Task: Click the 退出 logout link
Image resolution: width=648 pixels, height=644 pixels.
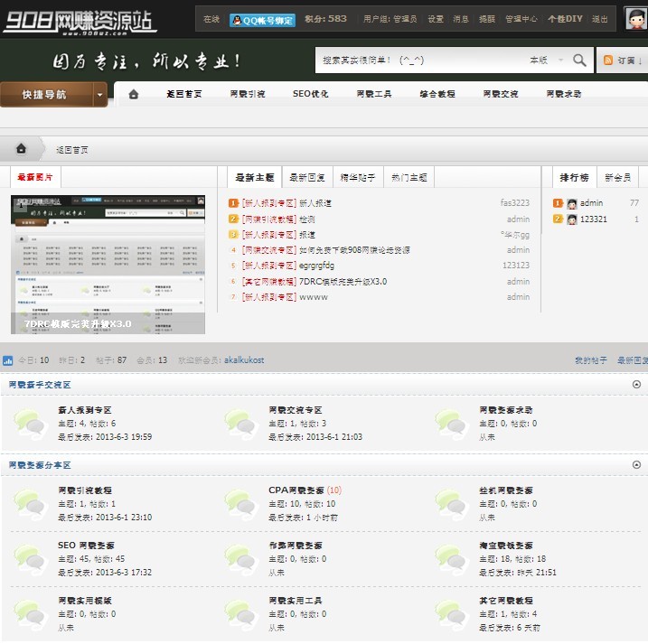Action: pyautogui.click(x=599, y=19)
